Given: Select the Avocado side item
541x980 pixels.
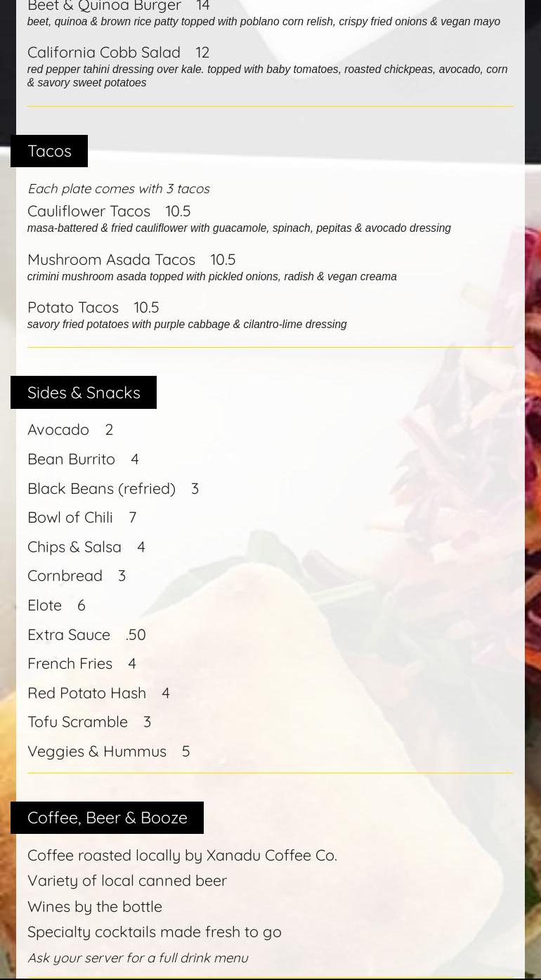Looking at the screenshot, I should 58,429.
